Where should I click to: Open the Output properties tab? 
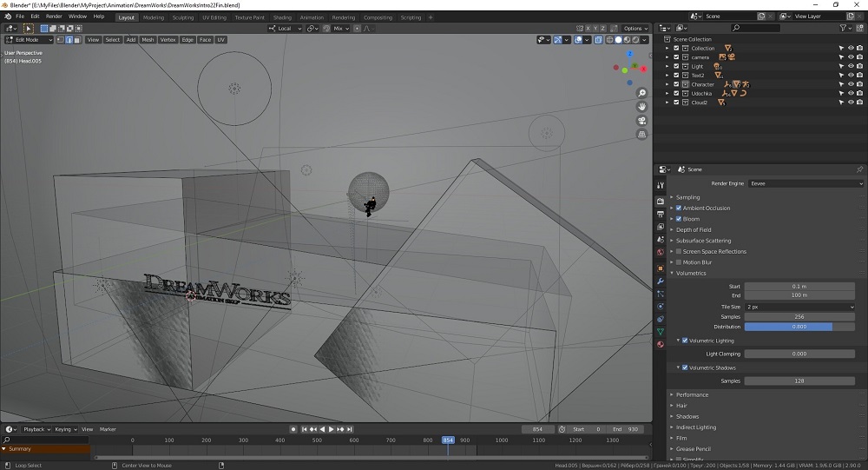[x=661, y=214]
